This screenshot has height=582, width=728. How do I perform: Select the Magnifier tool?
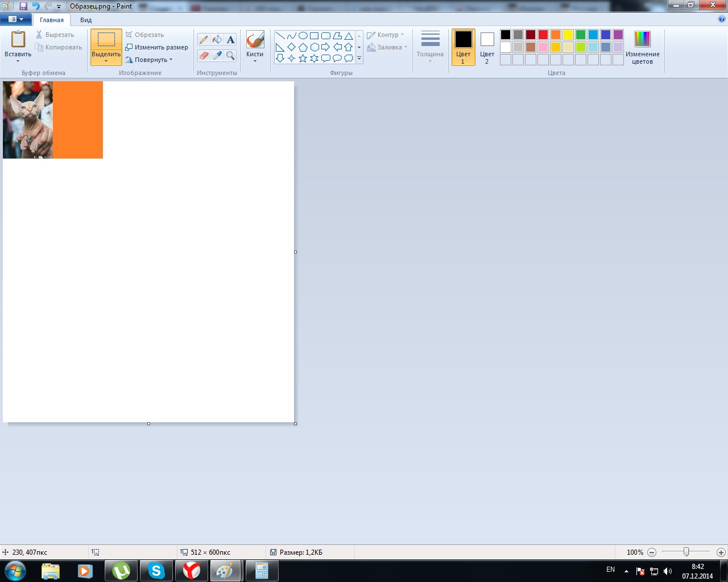tap(230, 55)
